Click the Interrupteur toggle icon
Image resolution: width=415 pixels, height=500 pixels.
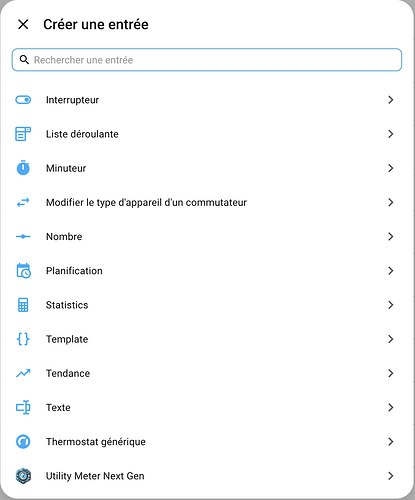point(23,100)
